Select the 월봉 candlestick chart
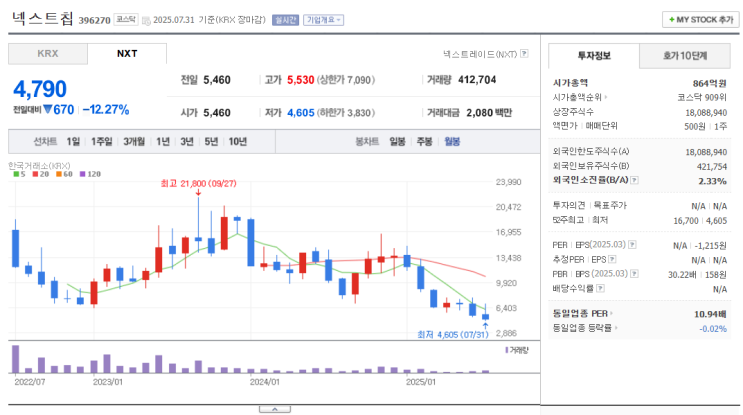The width and height of the screenshot is (743, 415). tap(452, 142)
